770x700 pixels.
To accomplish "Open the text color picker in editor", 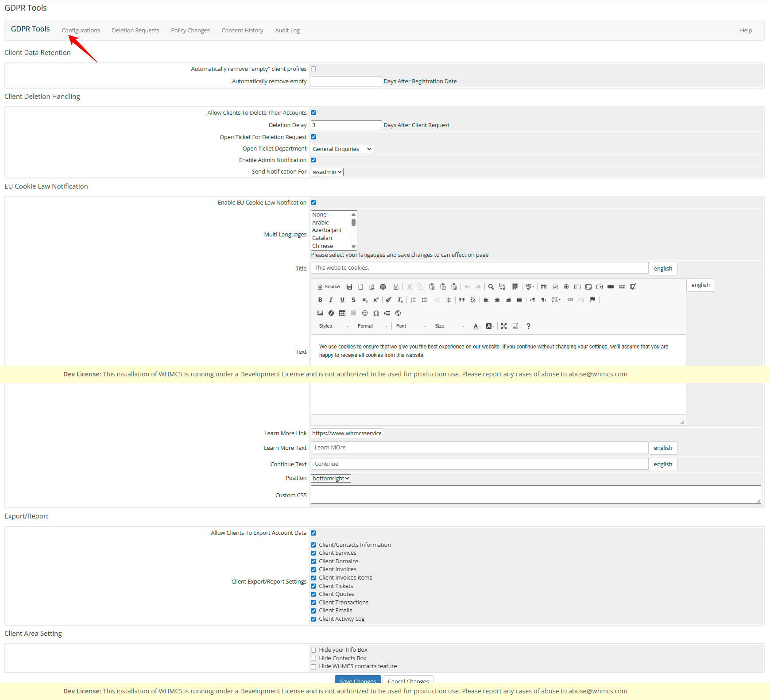I will point(476,326).
